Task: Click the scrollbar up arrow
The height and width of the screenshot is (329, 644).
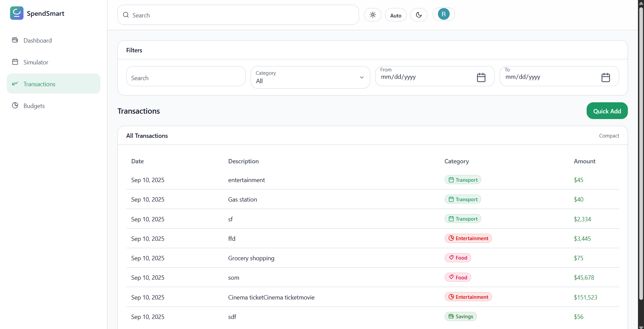Action: tap(641, 3)
